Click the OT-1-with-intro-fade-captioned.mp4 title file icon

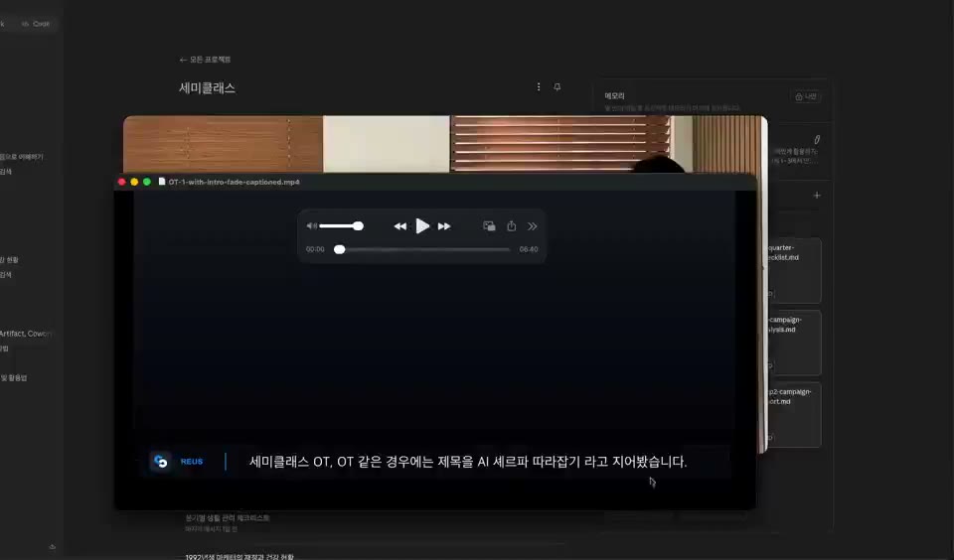pos(161,182)
